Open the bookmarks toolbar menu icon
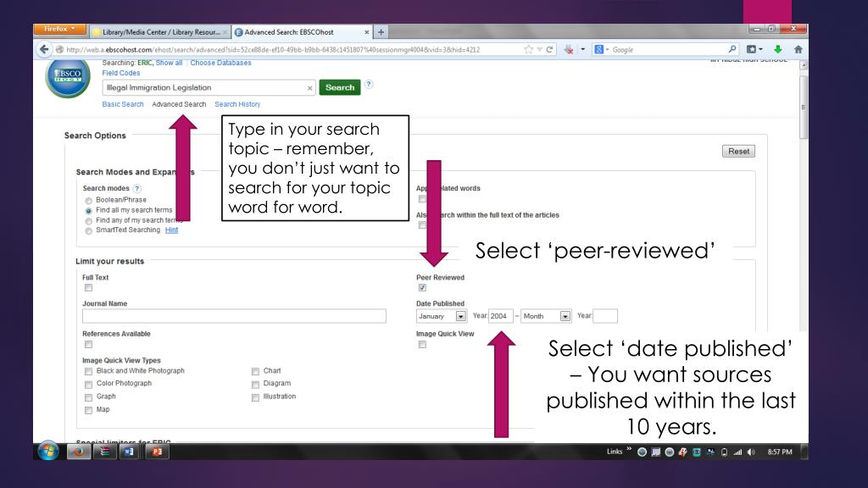The image size is (868, 488). pyautogui.click(x=752, y=49)
